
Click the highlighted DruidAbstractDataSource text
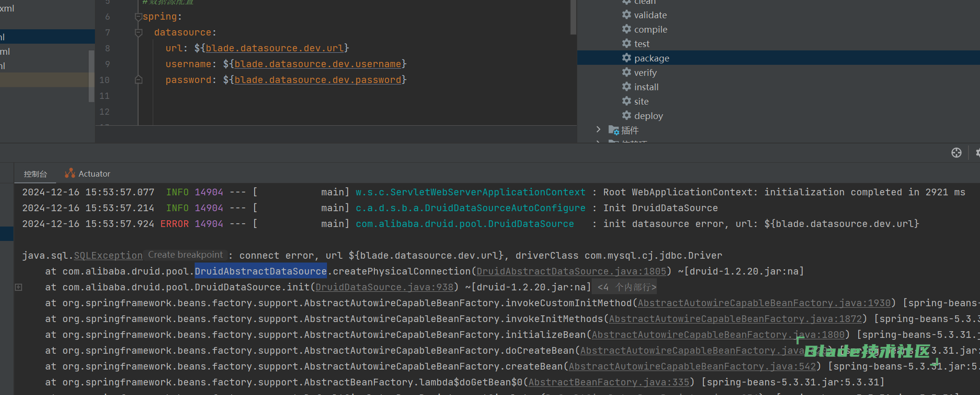coord(261,271)
